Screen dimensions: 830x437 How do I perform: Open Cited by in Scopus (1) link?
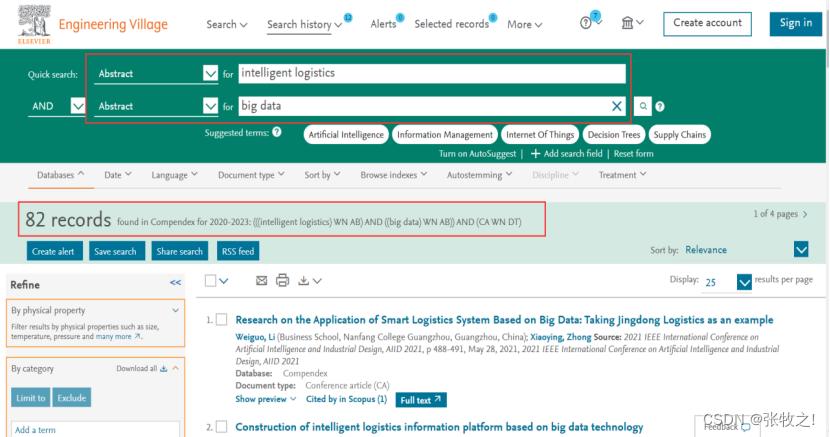[x=346, y=399]
